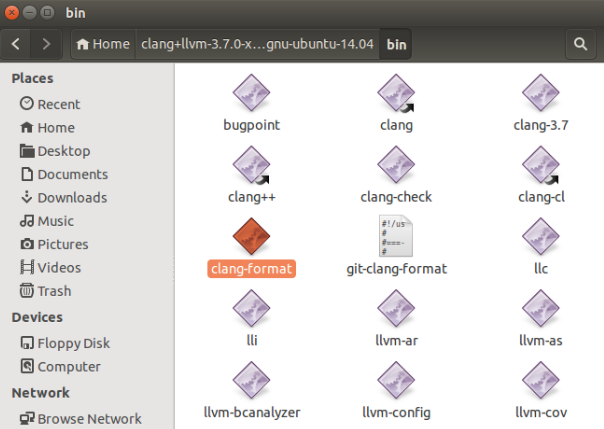Click Browse Network in sidebar
Image resolution: width=604 pixels, height=429 pixels.
[89, 418]
